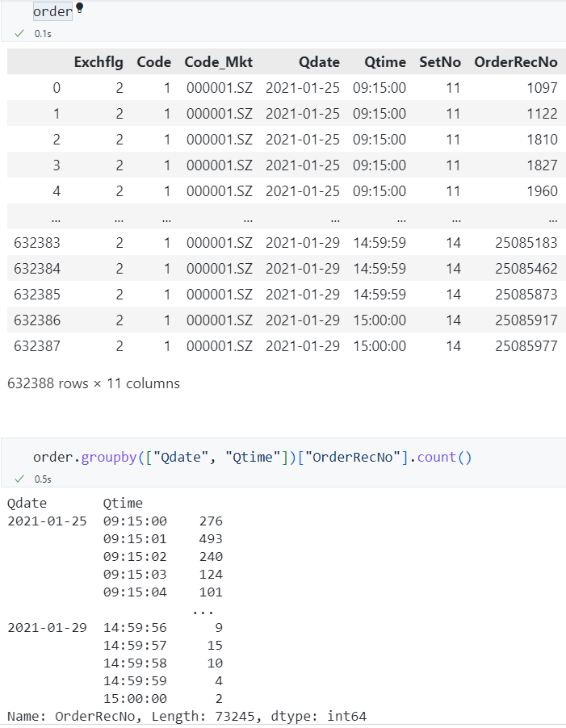Screen dimensions: 566x728
Task: Click the green checkmark beside 0.5s
Action: click(x=19, y=479)
